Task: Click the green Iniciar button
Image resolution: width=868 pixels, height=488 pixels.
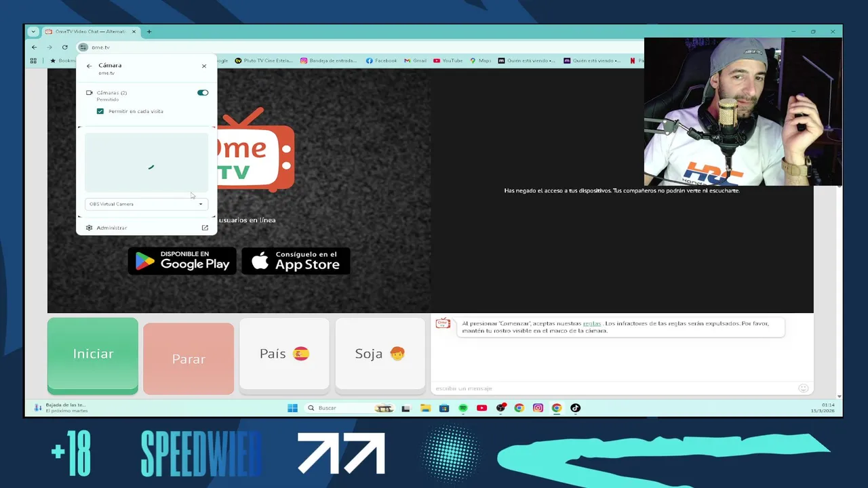Action: [93, 356]
